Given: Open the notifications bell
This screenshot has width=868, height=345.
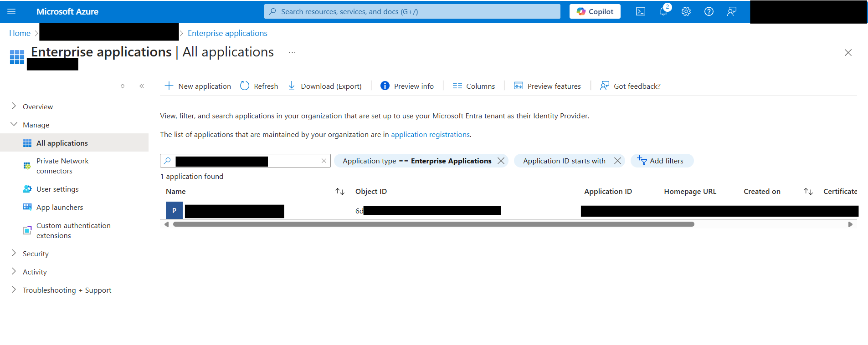Looking at the screenshot, I should [663, 11].
